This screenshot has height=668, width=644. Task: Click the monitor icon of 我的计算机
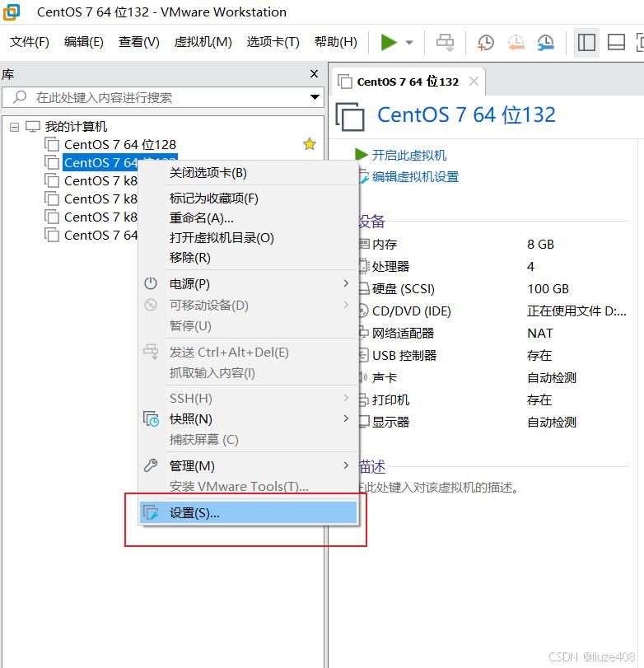coord(32,126)
